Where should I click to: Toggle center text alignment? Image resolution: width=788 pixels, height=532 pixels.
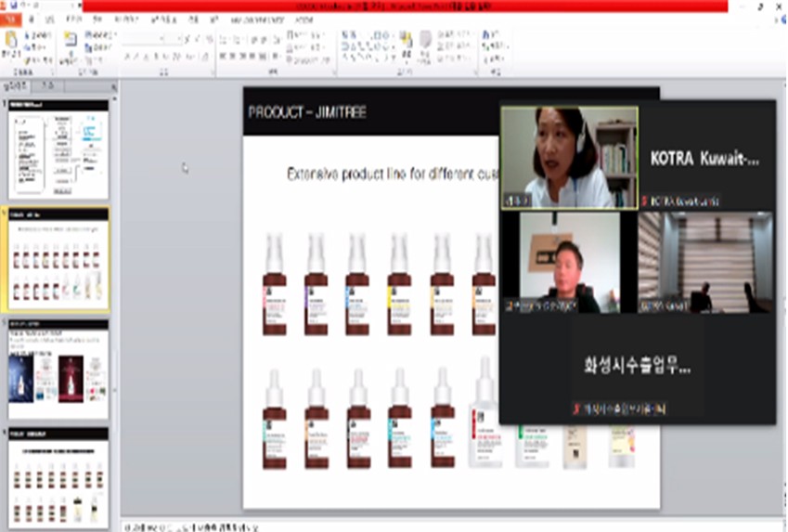tap(234, 57)
